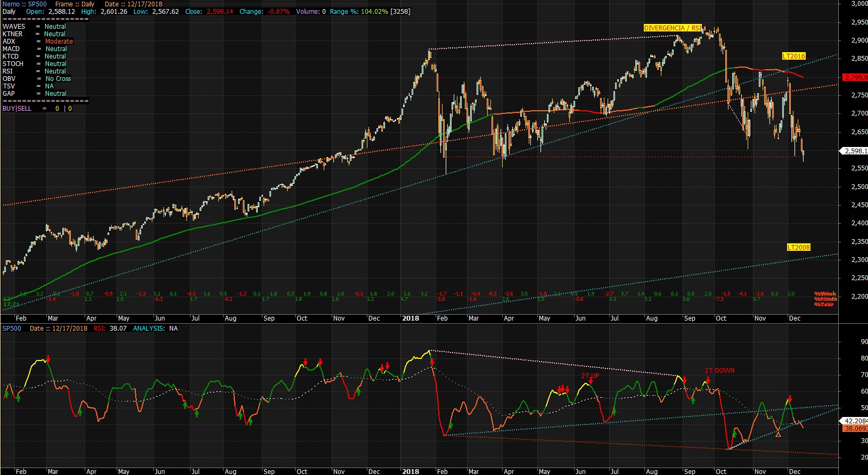Select the STOCH Neutral indicator row
Image resolution: width=868 pixels, height=475 pixels.
[x=35, y=63]
